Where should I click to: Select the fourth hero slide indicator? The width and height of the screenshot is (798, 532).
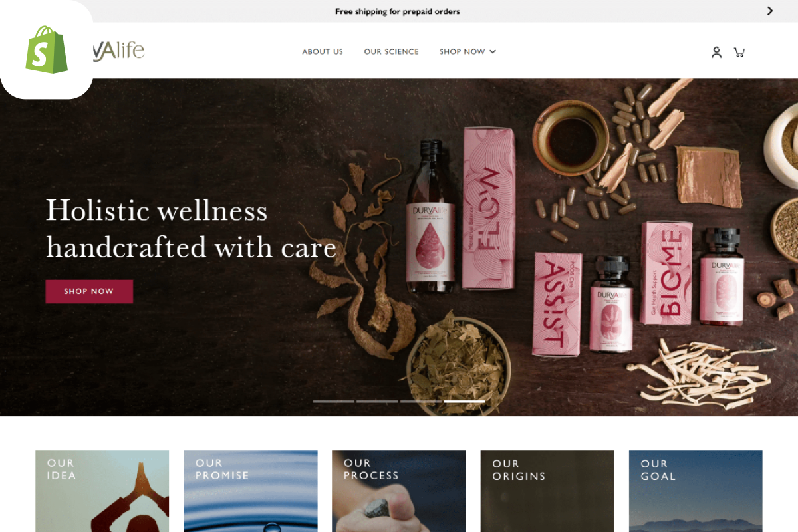[x=464, y=401]
